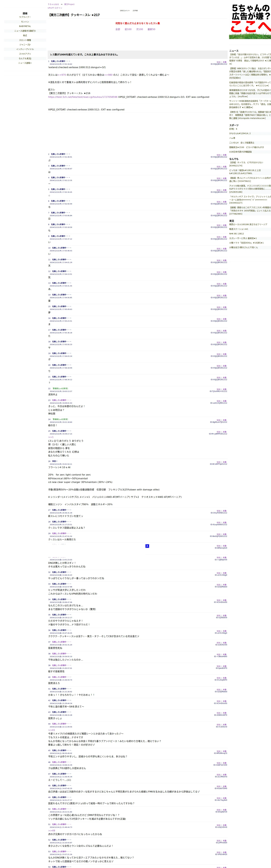Open the itest.5ch.net previous thread URL
This screenshot has width=271, height=868.
83,97
